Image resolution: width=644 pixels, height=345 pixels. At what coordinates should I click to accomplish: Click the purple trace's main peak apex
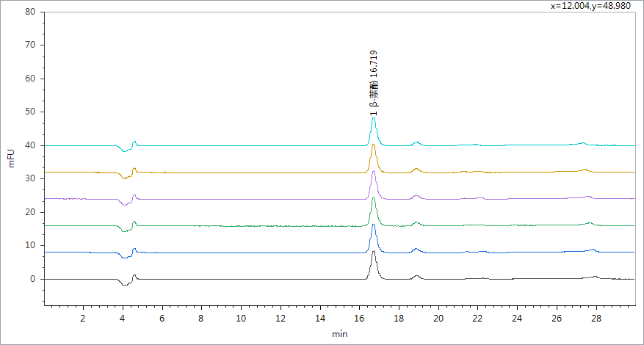(x=373, y=171)
